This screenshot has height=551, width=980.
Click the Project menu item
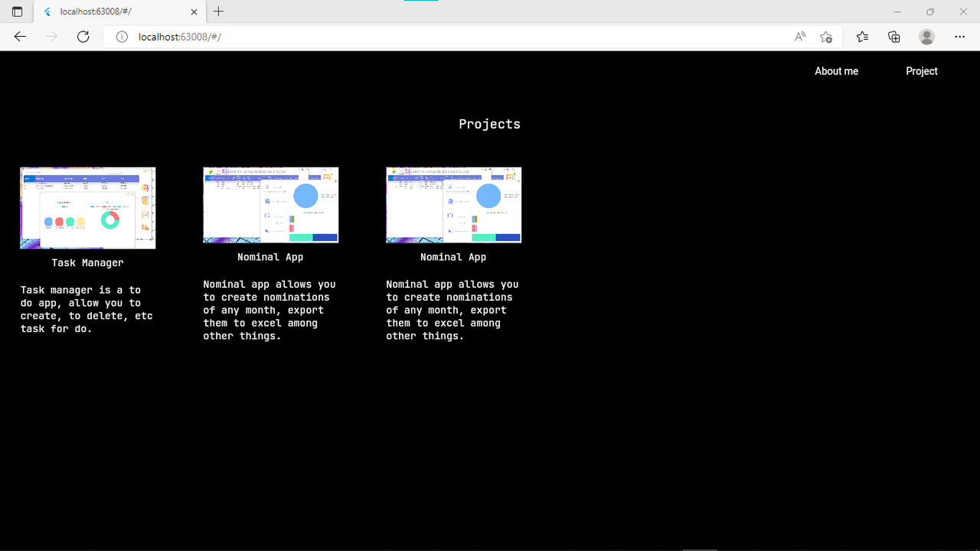coord(921,70)
